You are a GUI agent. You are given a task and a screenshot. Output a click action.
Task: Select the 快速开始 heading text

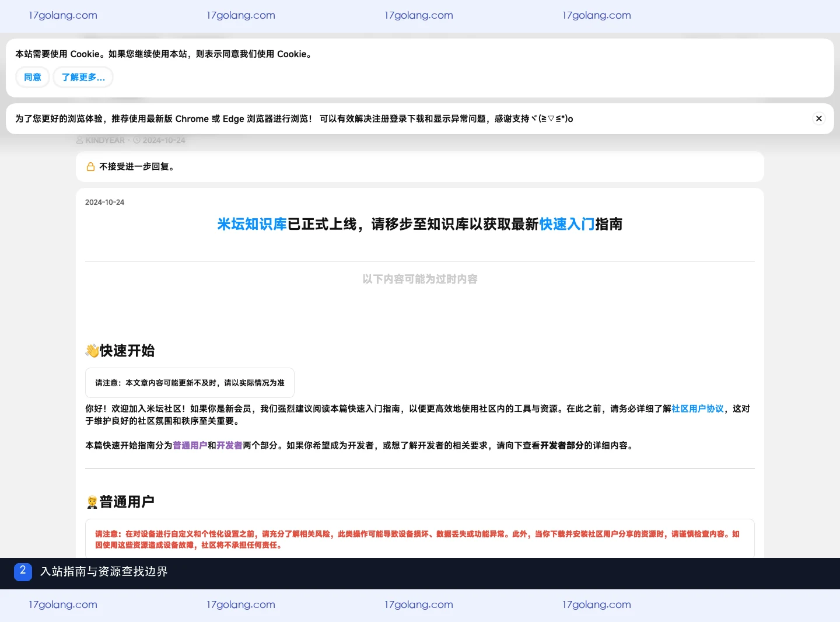click(127, 351)
